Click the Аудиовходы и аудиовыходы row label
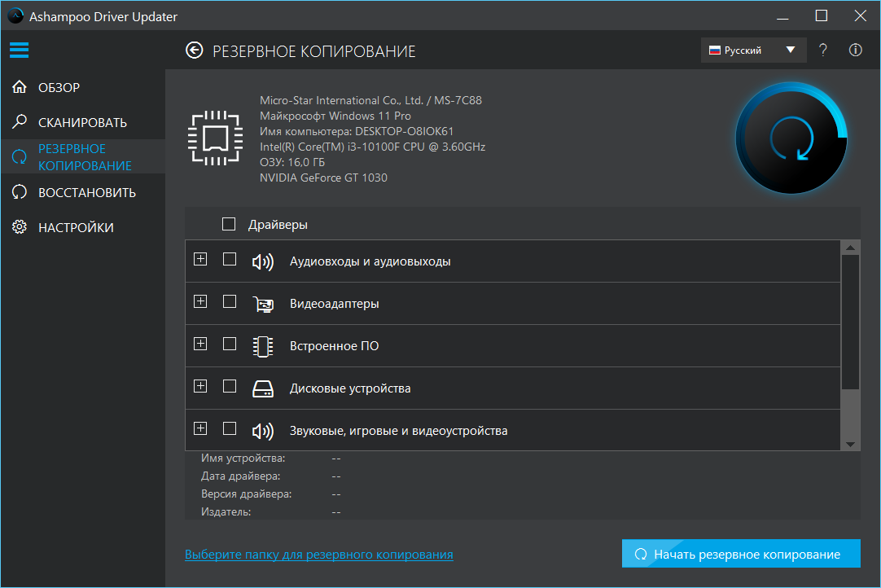 pyautogui.click(x=370, y=261)
